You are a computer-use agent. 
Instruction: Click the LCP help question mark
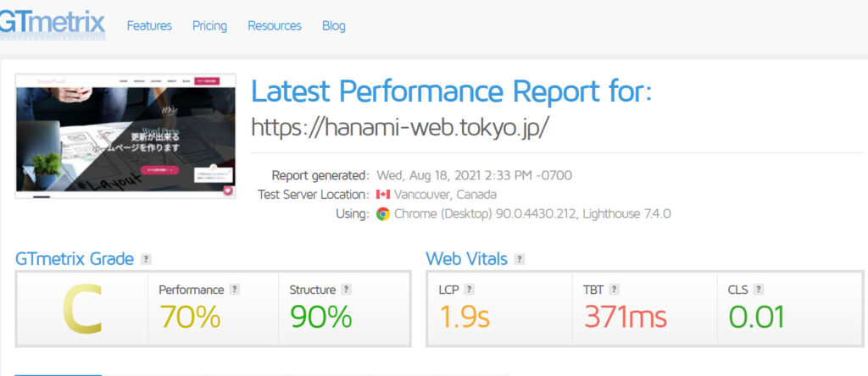click(x=469, y=290)
